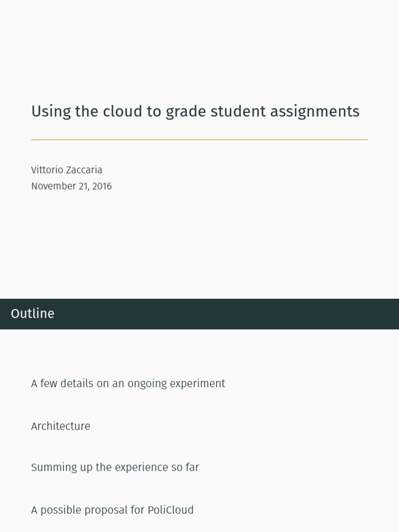
Task: Click the word "PoliCloud" in the outline
Action: [x=170, y=510]
